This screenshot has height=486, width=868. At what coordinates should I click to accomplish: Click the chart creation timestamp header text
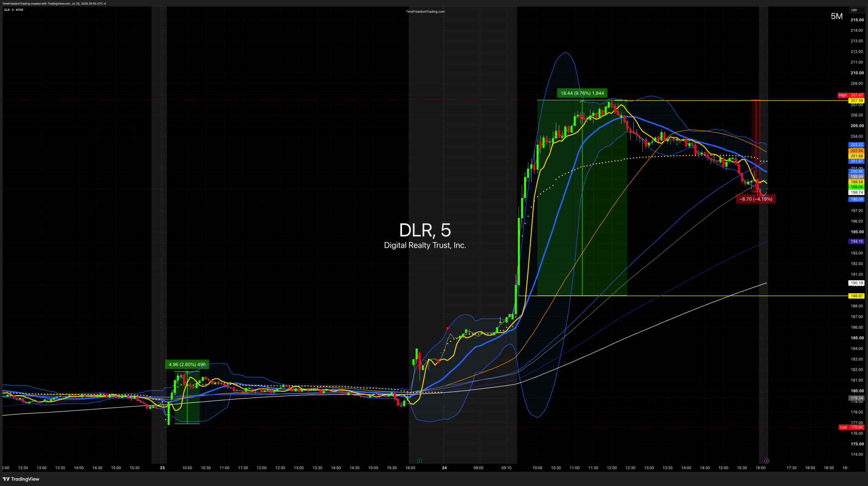(x=54, y=4)
